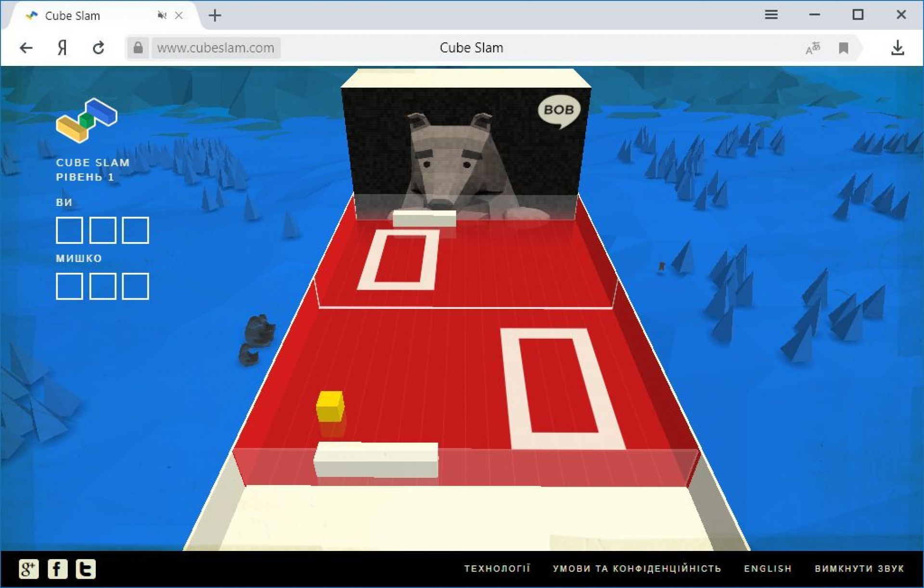Reload the page with refresh icon
Image resolution: width=924 pixels, height=588 pixels.
tap(99, 48)
